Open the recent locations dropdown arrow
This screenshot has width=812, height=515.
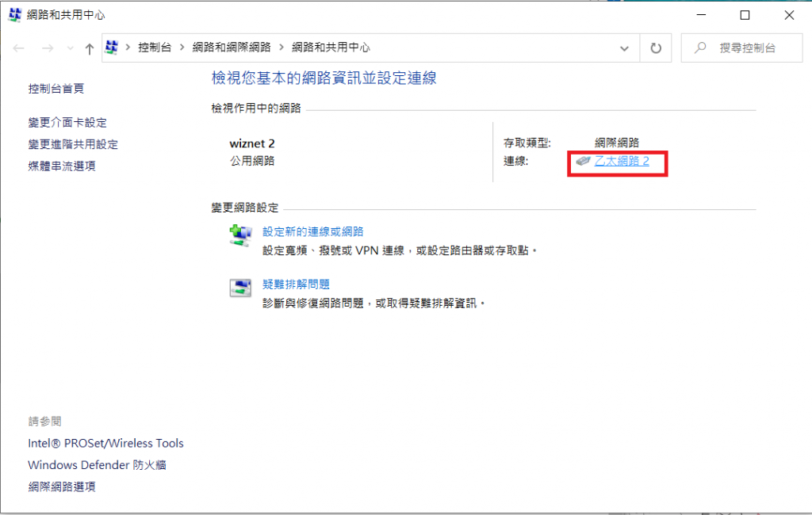coord(70,48)
